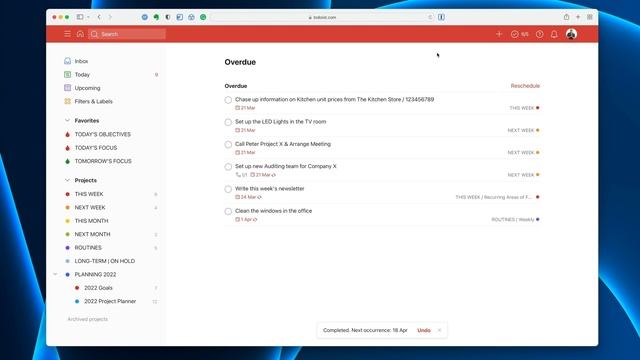Viewport: 640px width, 360px height.
Task: Open Archived projects link
Action: pyautogui.click(x=88, y=319)
